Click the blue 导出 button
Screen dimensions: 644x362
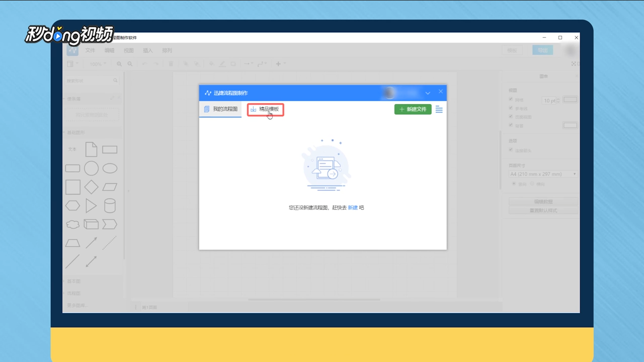[543, 50]
